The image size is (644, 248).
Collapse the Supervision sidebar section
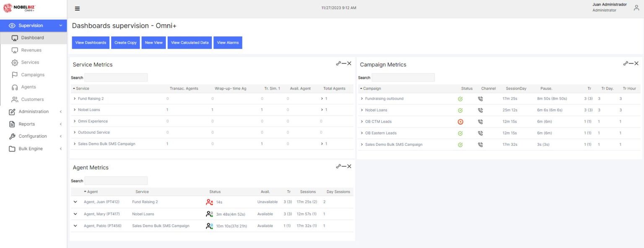click(x=60, y=26)
